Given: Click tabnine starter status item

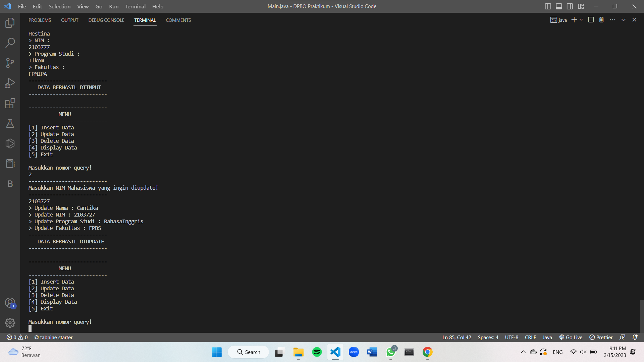Looking at the screenshot, I should point(54,338).
